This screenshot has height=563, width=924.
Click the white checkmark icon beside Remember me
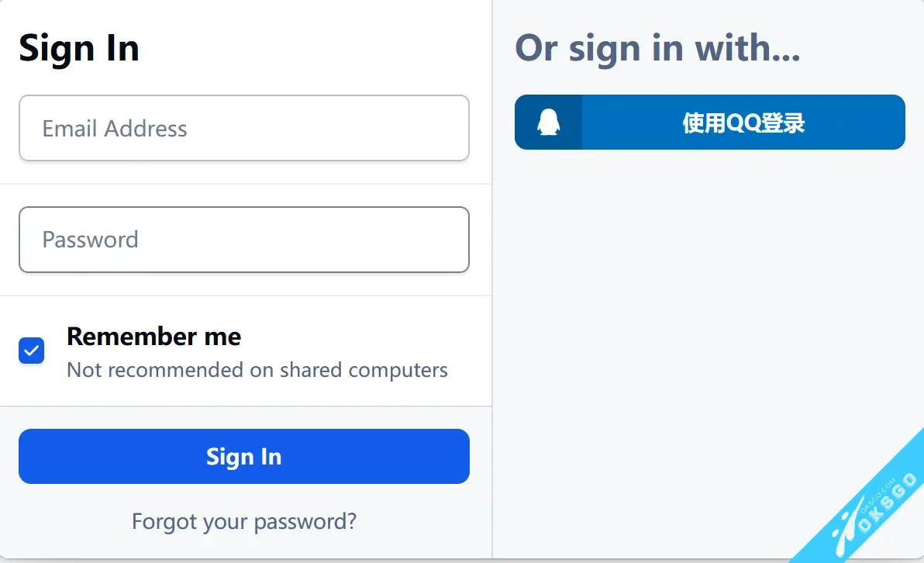32,351
